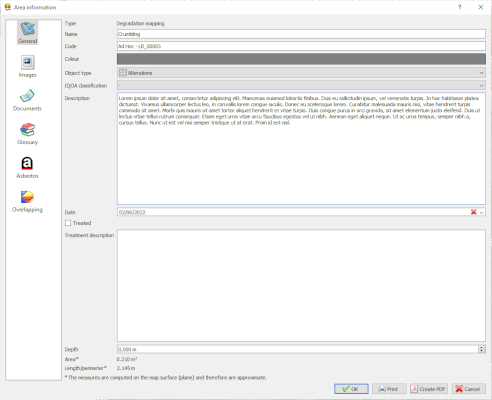Open the grey Colour swatch picker

[301, 59]
